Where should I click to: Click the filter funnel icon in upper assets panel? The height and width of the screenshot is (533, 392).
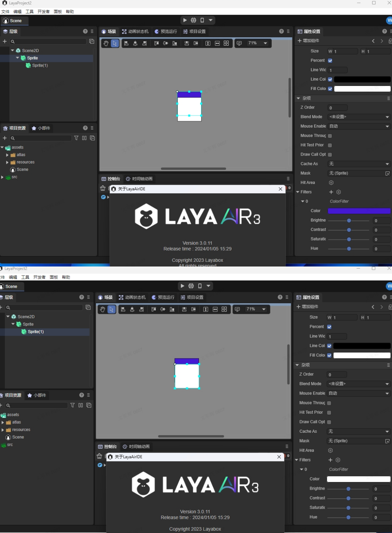(x=76, y=138)
